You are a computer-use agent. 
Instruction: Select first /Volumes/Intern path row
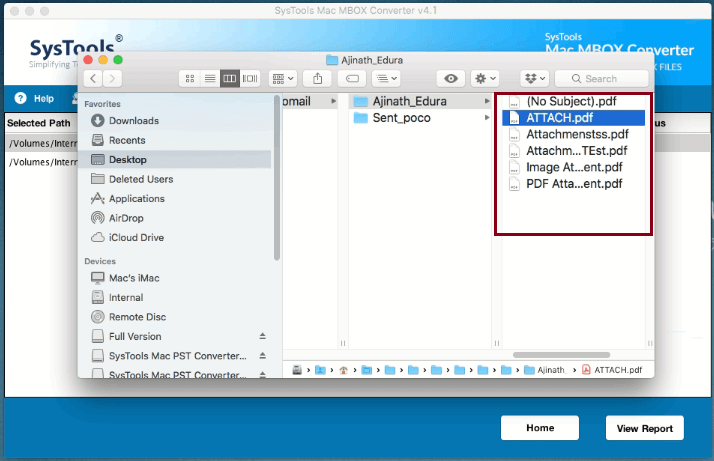(x=42, y=143)
